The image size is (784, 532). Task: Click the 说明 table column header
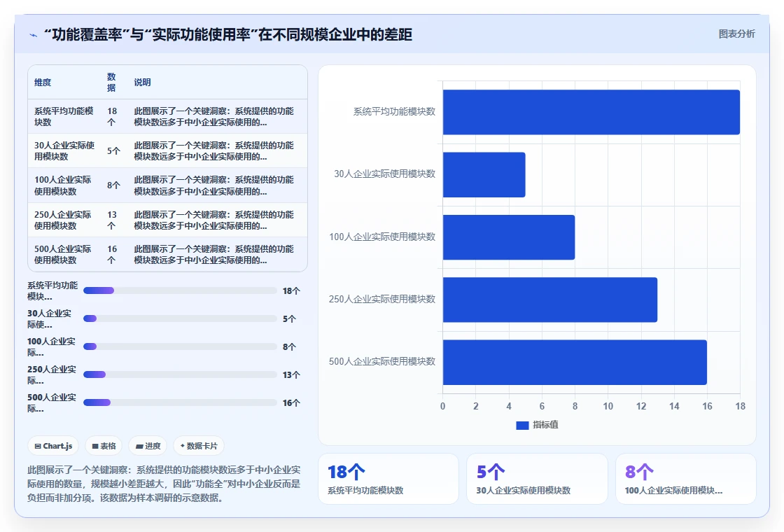(143, 83)
